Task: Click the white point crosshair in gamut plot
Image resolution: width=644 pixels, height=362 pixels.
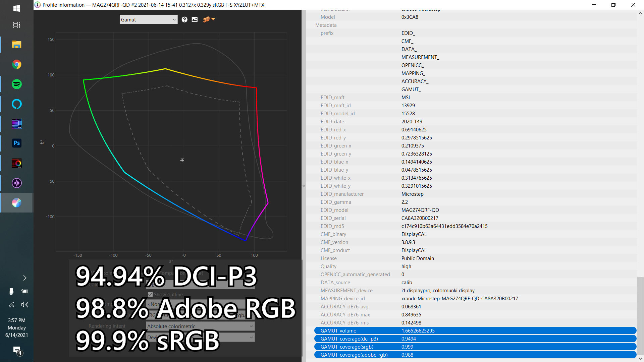Action: coord(182,160)
